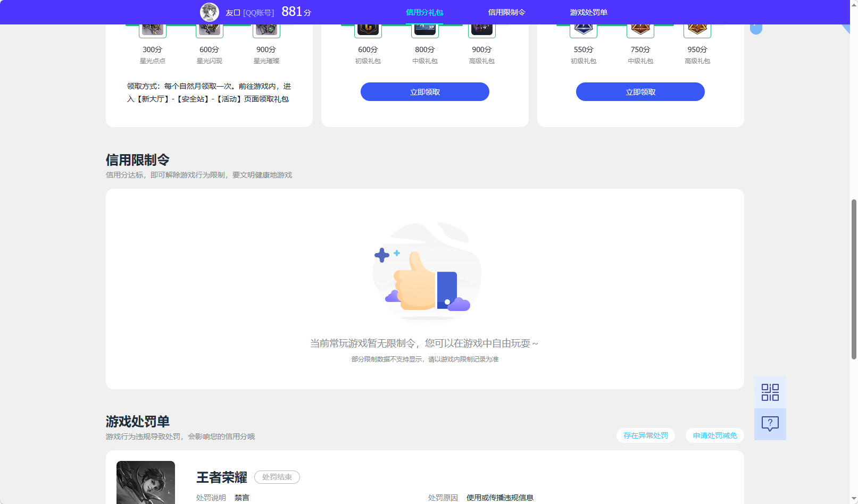Open 存在异常处罚 link
This screenshot has width=858, height=504.
(645, 435)
